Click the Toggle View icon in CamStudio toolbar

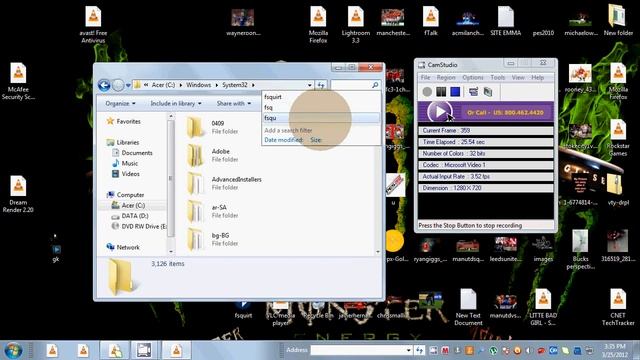coord(473,92)
